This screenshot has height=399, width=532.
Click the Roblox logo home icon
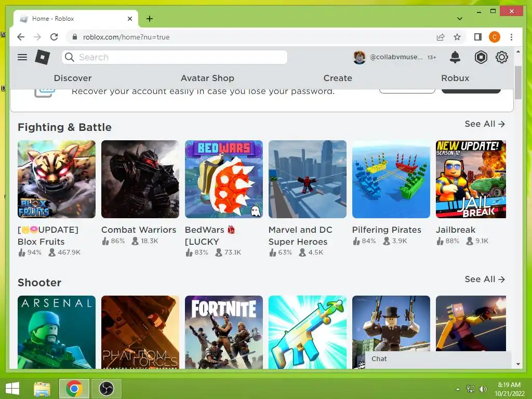43,57
